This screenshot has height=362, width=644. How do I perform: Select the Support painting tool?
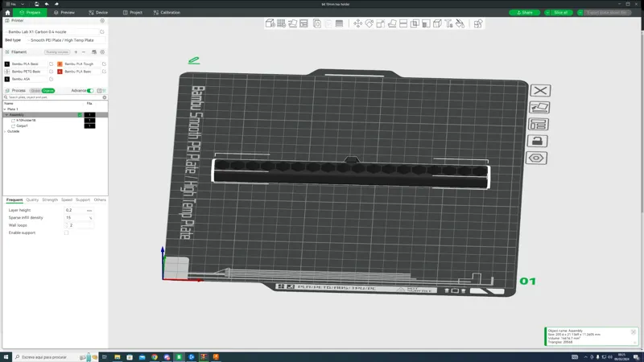point(426,23)
